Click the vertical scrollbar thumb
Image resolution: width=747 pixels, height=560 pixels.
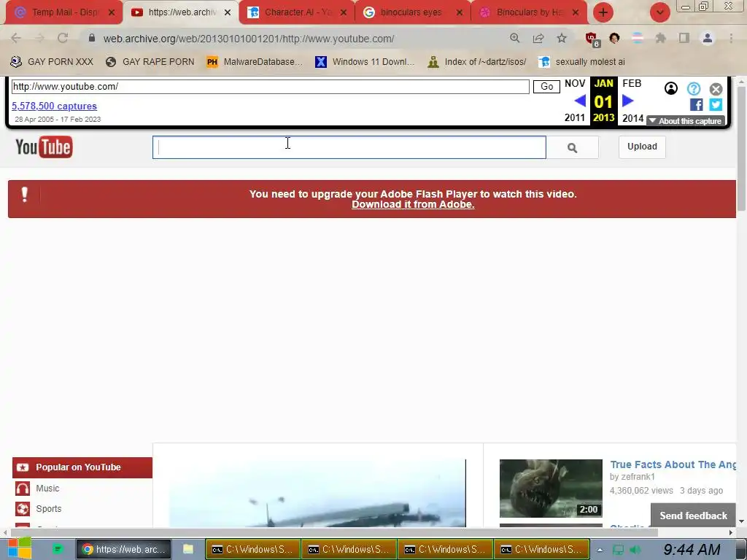(x=741, y=147)
